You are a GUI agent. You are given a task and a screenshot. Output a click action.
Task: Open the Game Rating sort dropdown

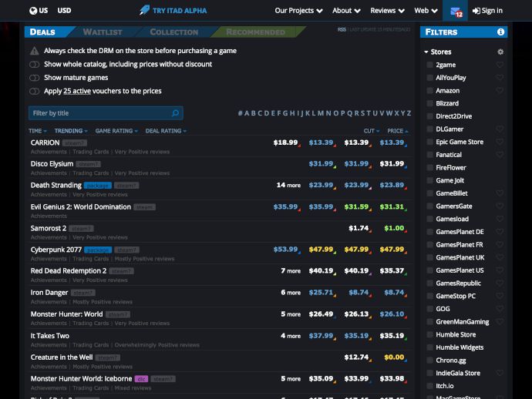coord(116,131)
